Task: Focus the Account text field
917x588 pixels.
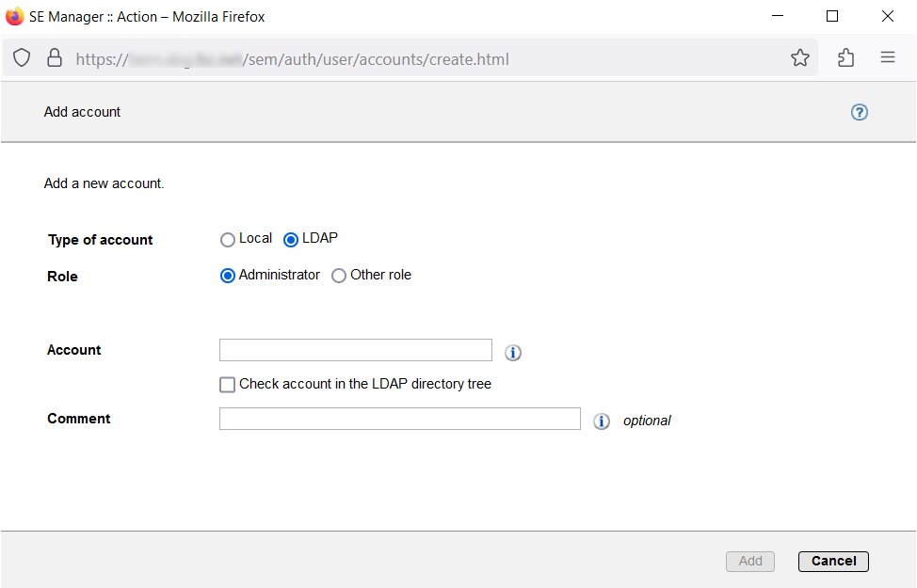Action: [x=355, y=350]
